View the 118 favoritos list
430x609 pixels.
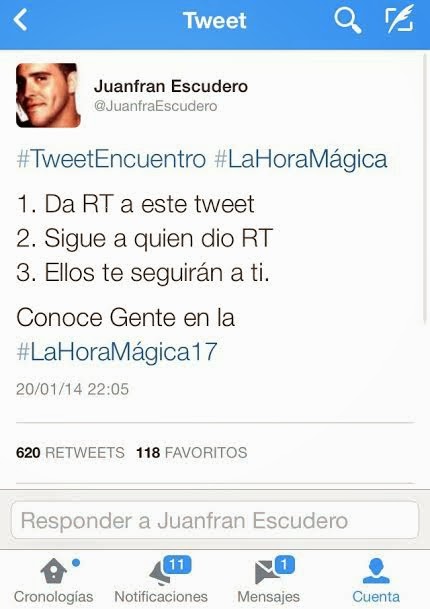click(191, 452)
